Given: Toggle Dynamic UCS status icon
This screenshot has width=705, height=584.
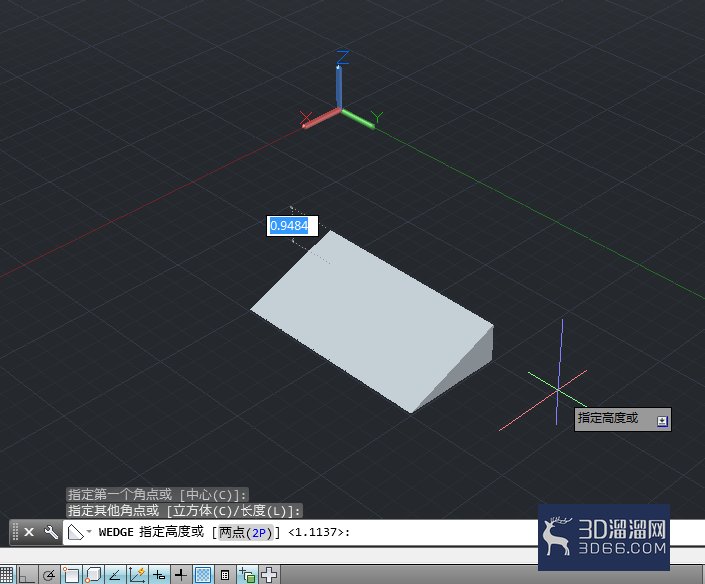Looking at the screenshot, I should 137,575.
